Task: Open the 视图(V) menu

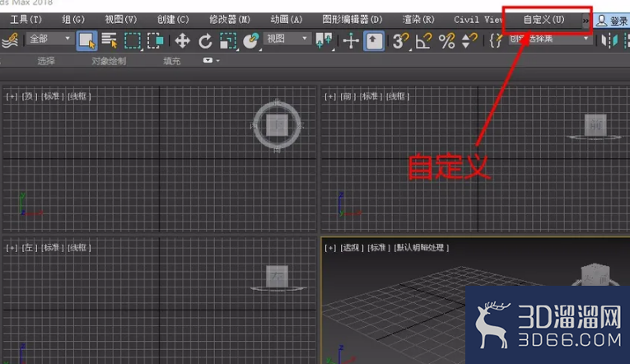Action: pyautogui.click(x=120, y=20)
